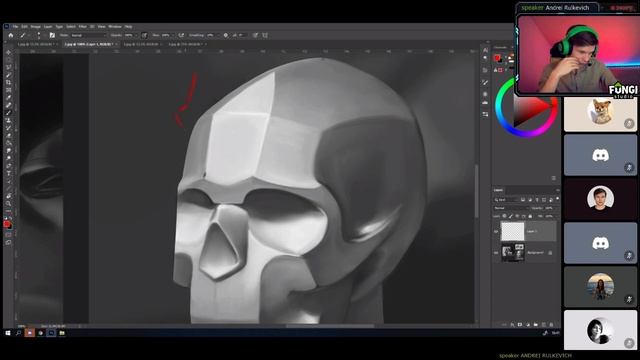This screenshot has height=360, width=640.
Task: Toggle lock image pixels brush icon
Action: (511, 216)
